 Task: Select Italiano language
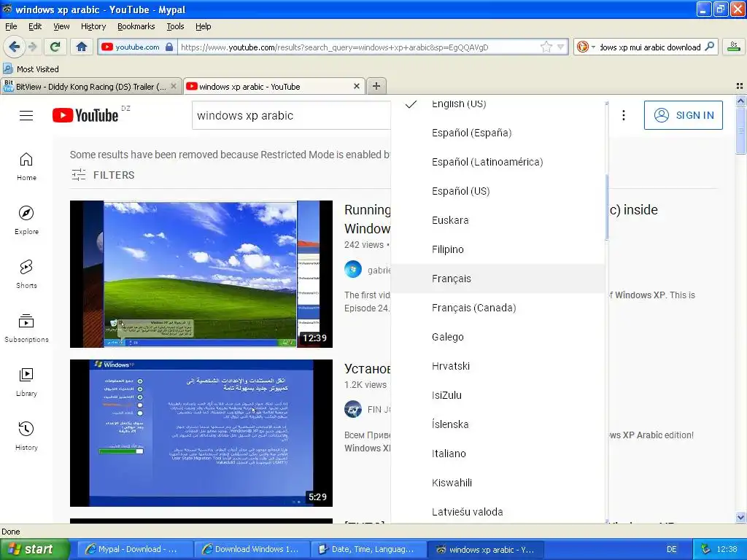pyautogui.click(x=498, y=454)
